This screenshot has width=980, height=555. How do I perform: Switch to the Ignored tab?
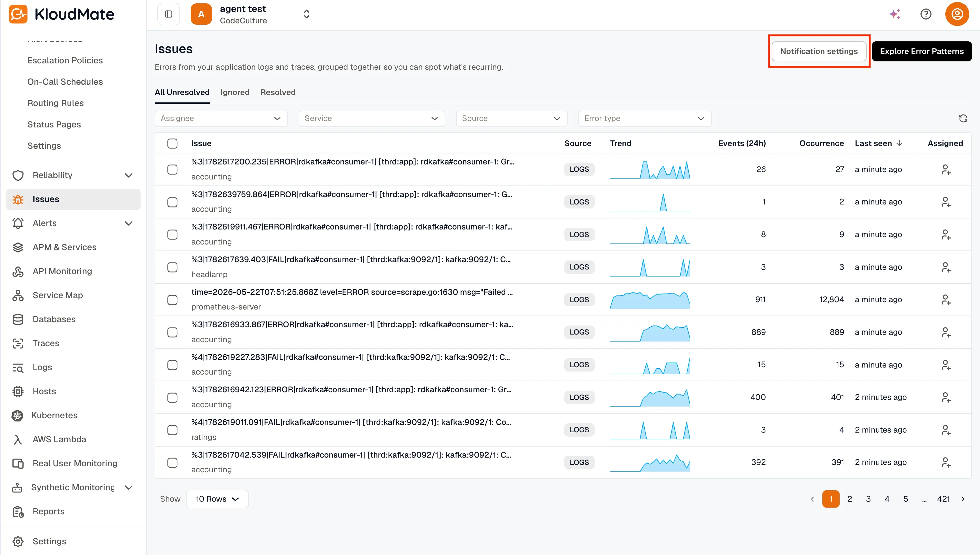pos(235,92)
